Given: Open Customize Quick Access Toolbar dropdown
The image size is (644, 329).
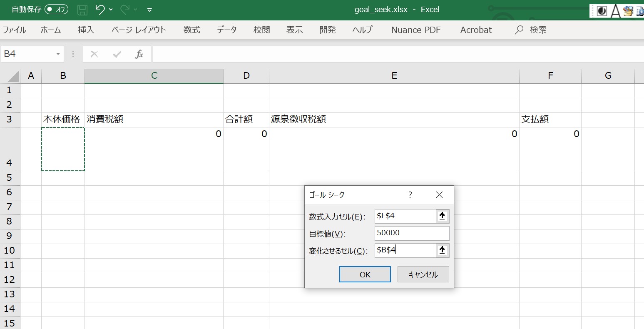Looking at the screenshot, I should point(150,10).
